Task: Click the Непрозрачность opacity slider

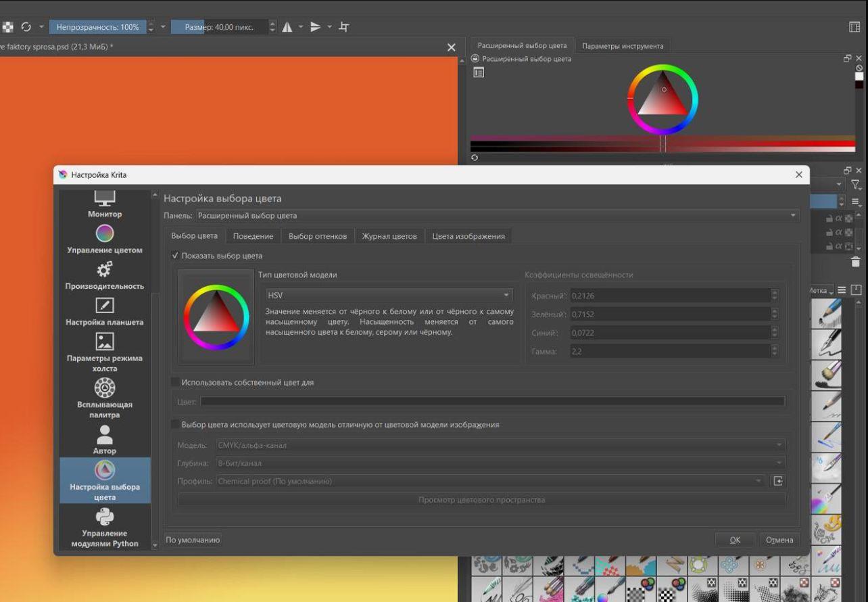Action: (97, 27)
